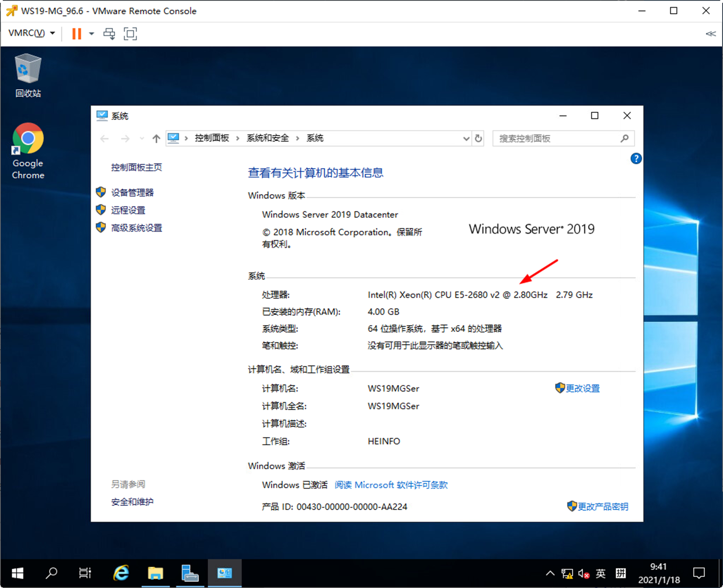Viewport: 723px width, 588px height.
Task: Click the computer icon in address bar
Action: click(x=173, y=138)
